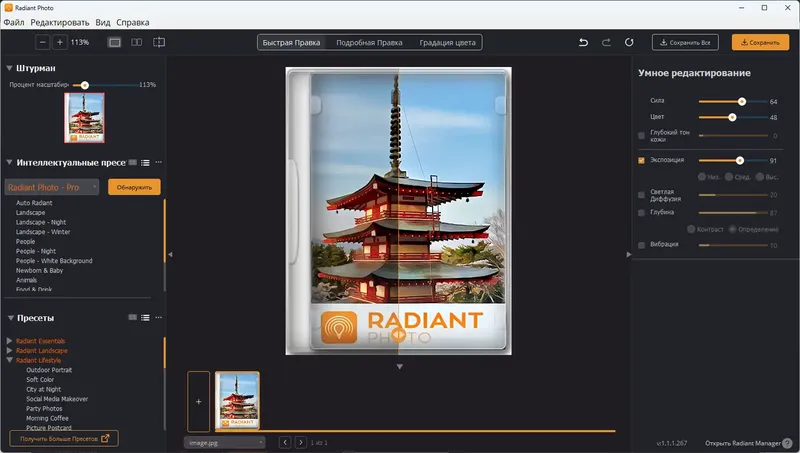Switch to single image view mode
The height and width of the screenshot is (453, 800).
point(114,43)
